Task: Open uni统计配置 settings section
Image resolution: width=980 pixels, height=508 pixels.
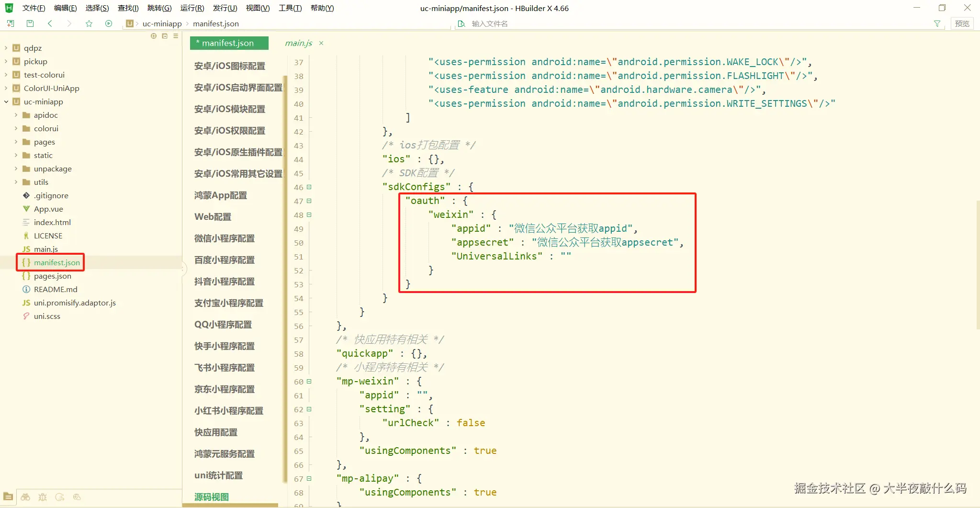Action: (218, 475)
